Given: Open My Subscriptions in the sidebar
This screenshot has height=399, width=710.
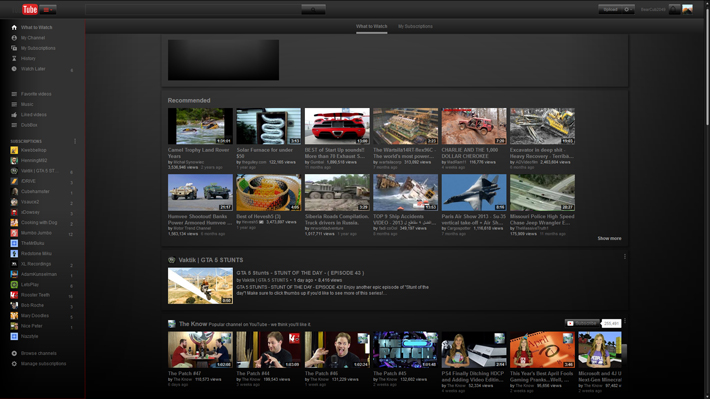Looking at the screenshot, I should coord(38,48).
